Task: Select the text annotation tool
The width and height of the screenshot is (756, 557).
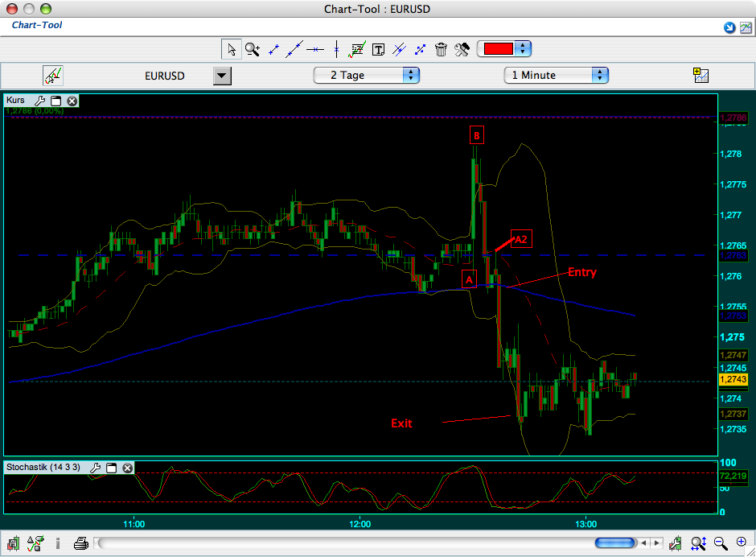Action: point(379,49)
